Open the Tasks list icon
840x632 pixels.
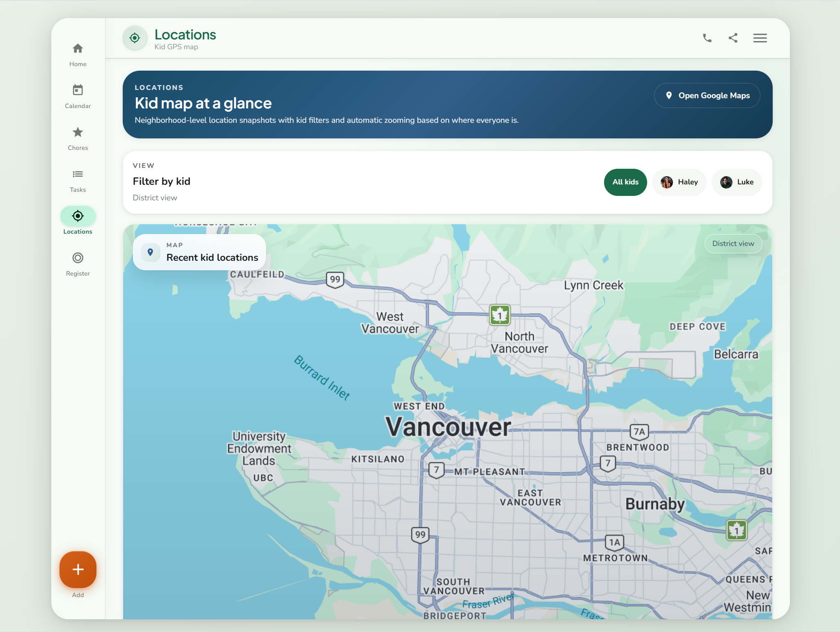click(x=78, y=174)
